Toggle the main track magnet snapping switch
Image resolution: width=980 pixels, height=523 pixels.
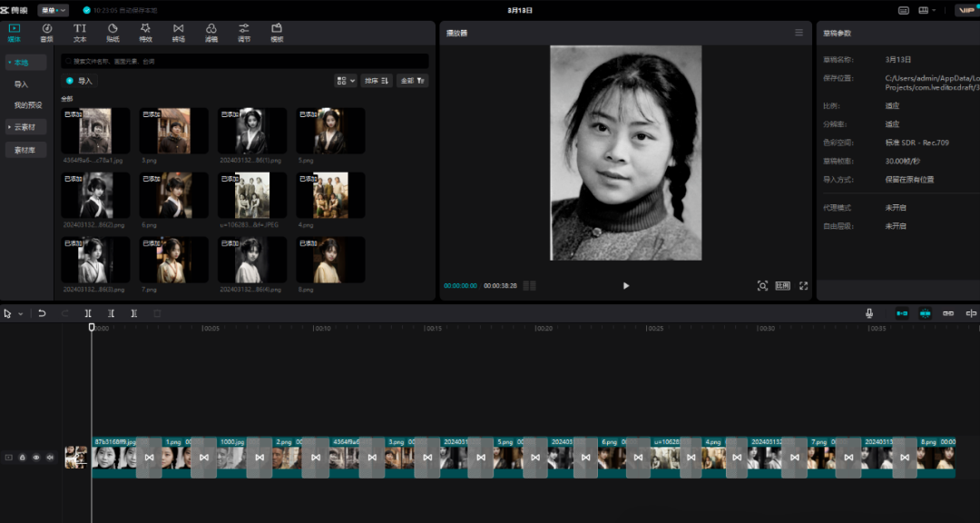pyautogui.click(x=902, y=313)
